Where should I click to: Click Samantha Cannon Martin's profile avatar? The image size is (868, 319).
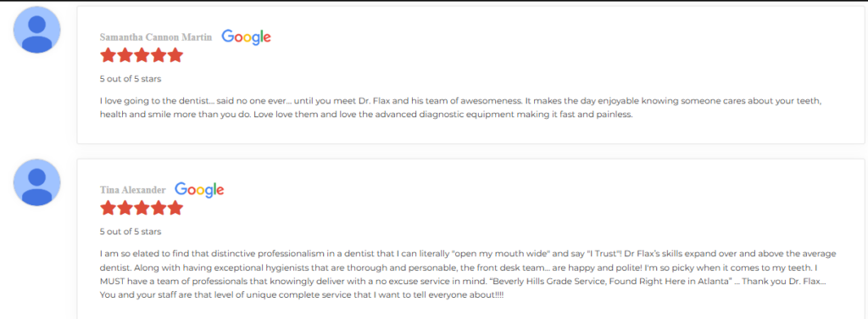click(37, 30)
